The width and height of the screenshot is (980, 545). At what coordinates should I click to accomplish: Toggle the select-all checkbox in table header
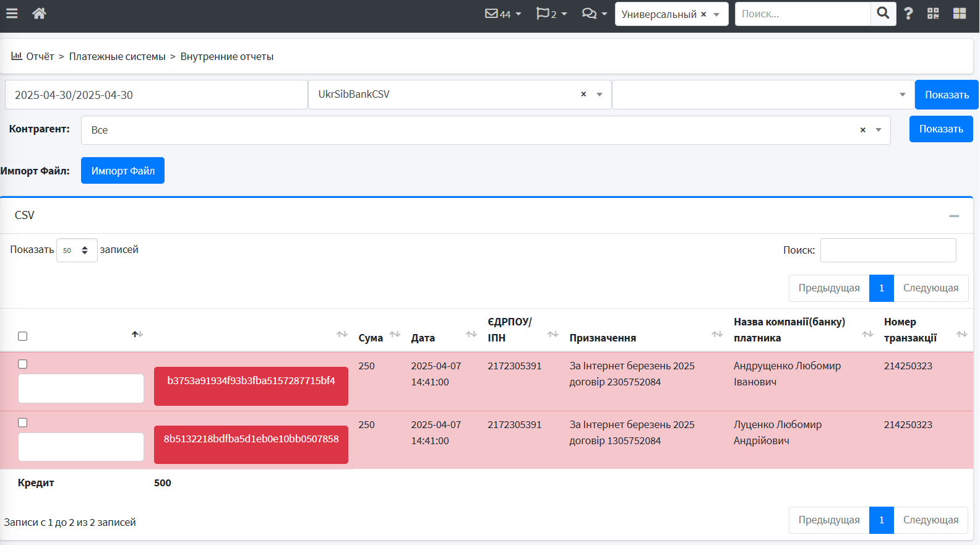(x=23, y=336)
